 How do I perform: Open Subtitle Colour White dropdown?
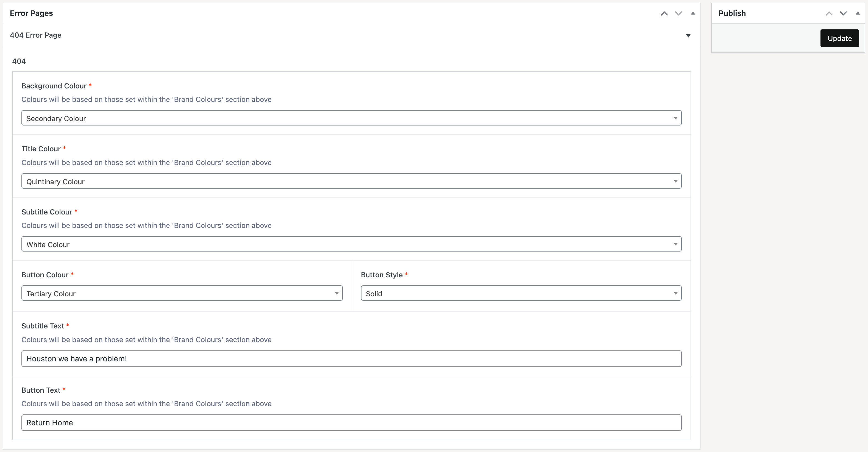tap(351, 244)
